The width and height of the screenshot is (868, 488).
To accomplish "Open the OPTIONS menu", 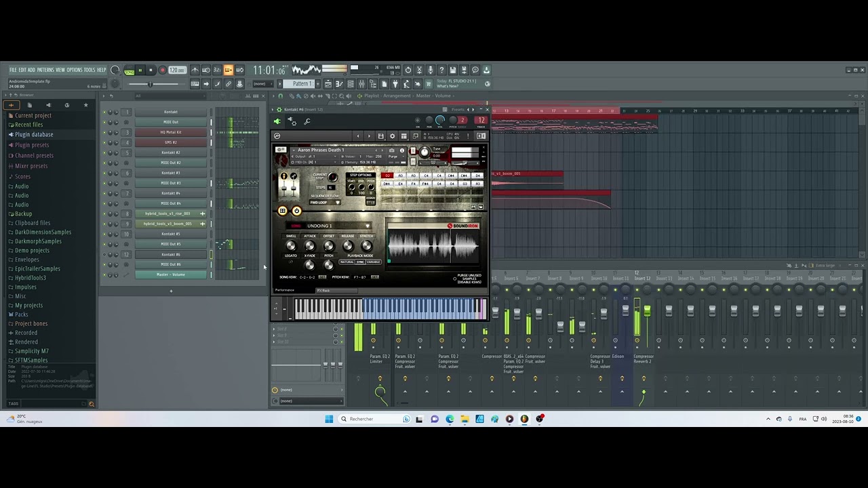I will [x=75, y=70].
